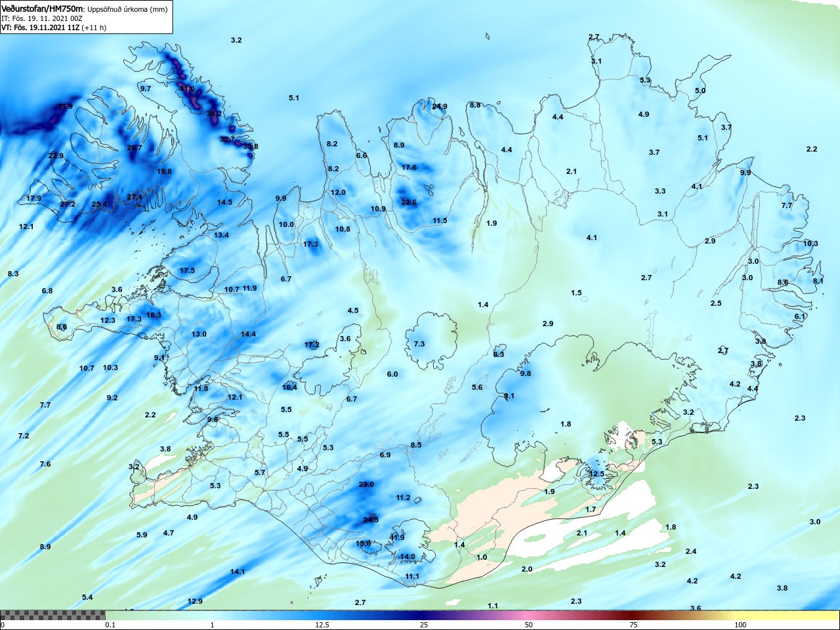Select the 12.9 offshore precipitation value
This screenshot has height=630, width=840.
(195, 601)
